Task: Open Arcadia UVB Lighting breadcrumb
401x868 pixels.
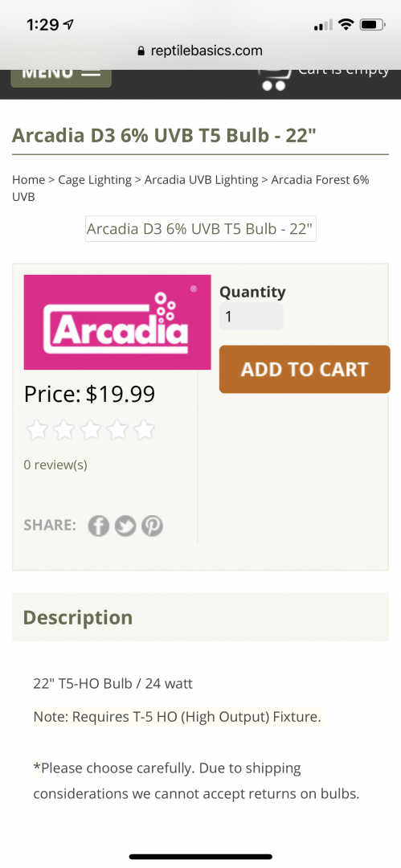Action: pos(201,180)
